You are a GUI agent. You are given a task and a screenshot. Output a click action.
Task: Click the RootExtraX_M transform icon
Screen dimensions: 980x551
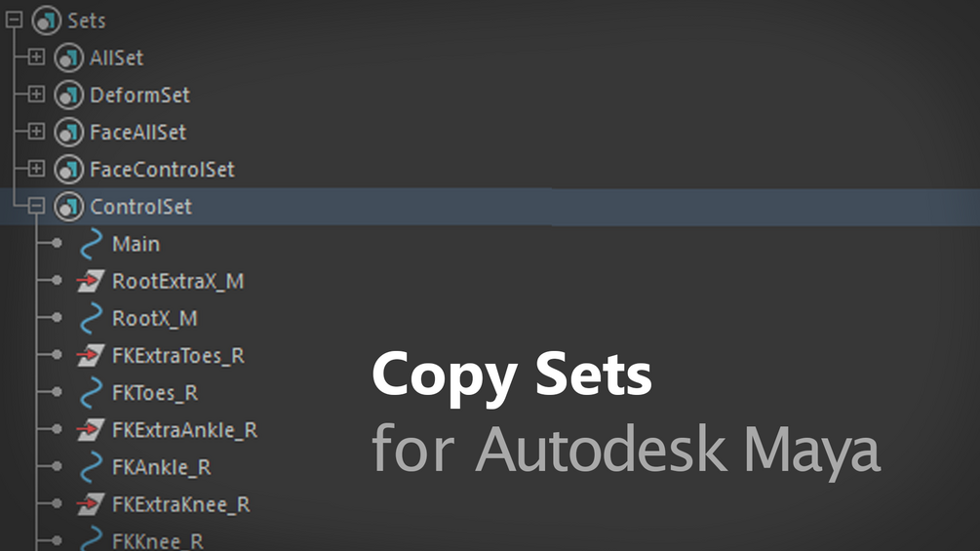tap(91, 282)
